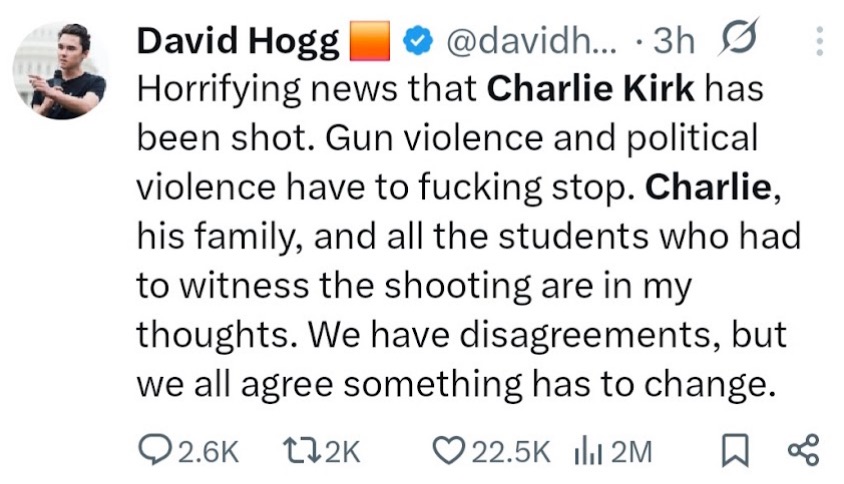Click bold Charlie before 'his family'

pos(706,186)
